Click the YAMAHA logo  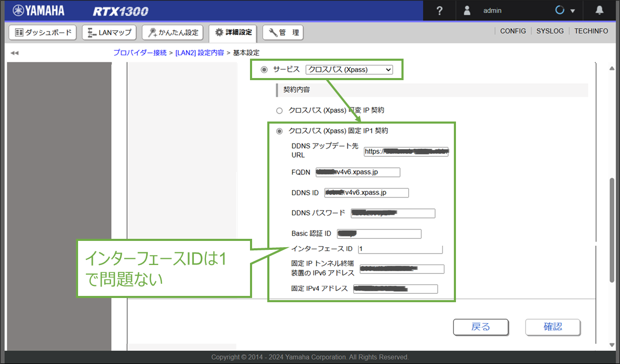(x=38, y=10)
